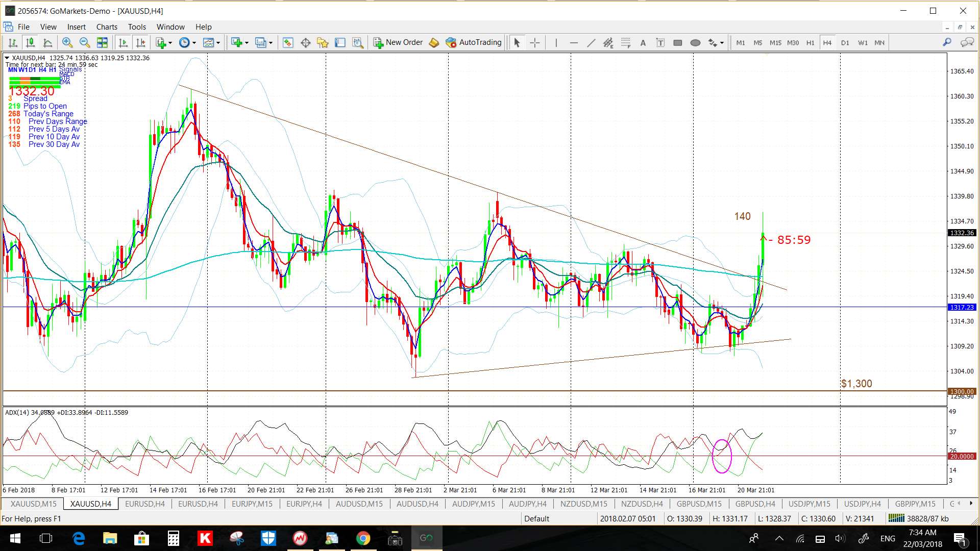980x551 pixels.
Task: Select the ellipse drawing tool
Action: (x=695, y=43)
